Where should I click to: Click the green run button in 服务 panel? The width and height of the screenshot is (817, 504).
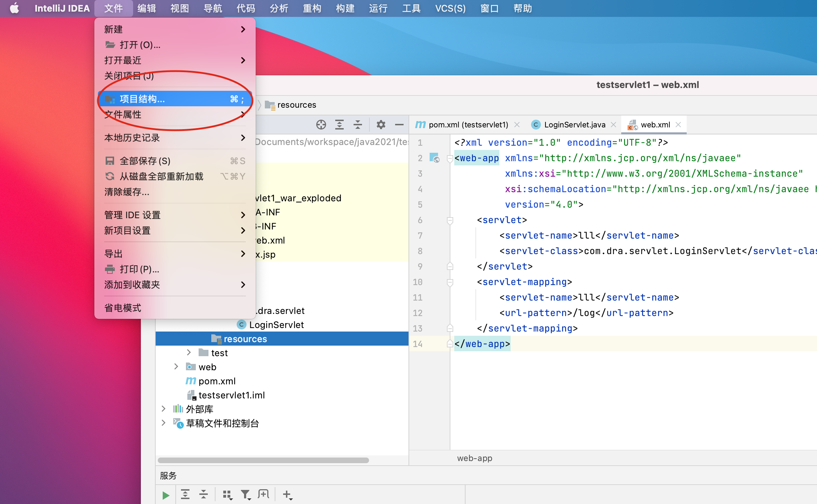pos(166,495)
